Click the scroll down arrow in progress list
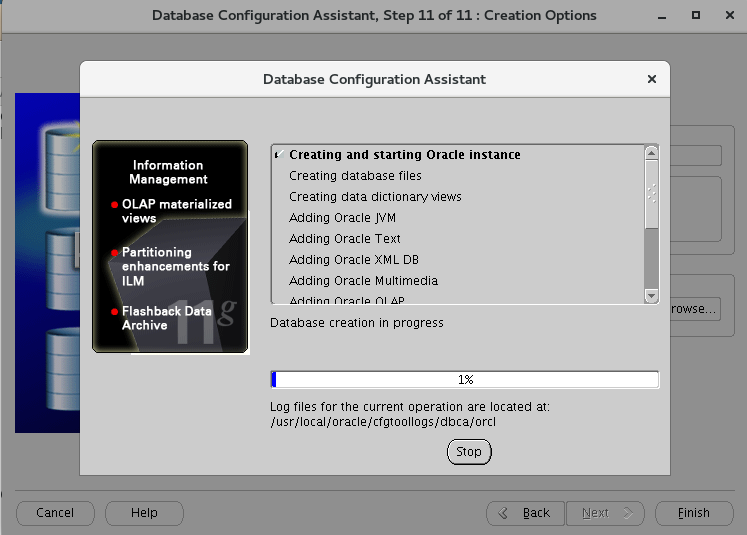This screenshot has width=747, height=535. pos(651,295)
